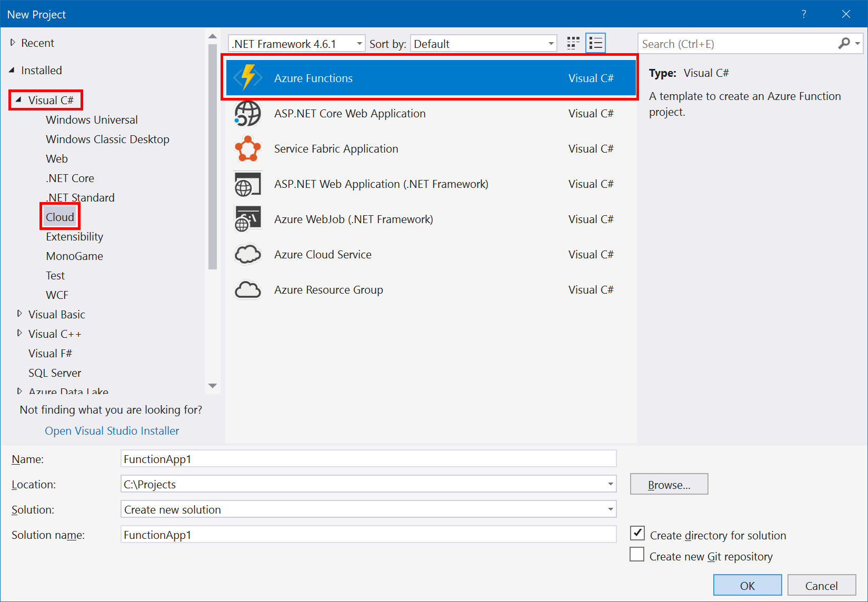Select Service Fabric Application template text

coord(336,148)
